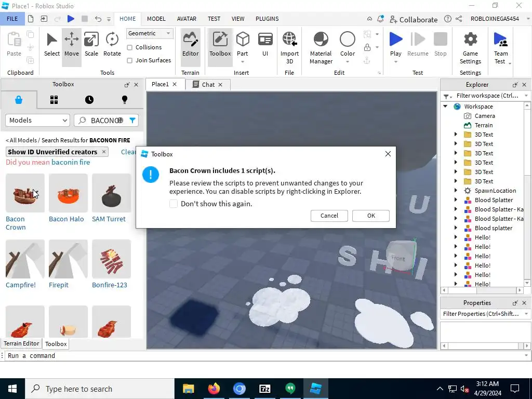Click the Filter Properties field

485,314
